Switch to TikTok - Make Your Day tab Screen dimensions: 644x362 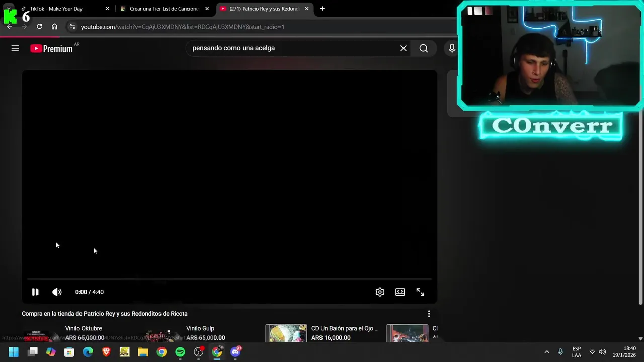point(56,9)
